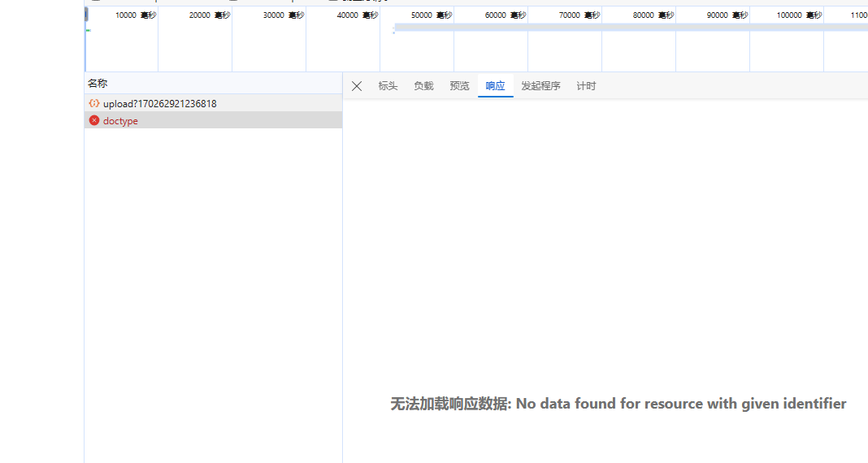Select the failed doctype request row
Image resolution: width=868 pixels, height=463 pixels.
(x=213, y=120)
